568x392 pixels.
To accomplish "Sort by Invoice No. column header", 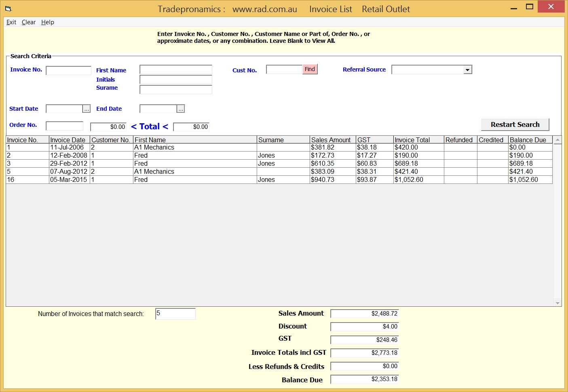I will [x=27, y=140].
